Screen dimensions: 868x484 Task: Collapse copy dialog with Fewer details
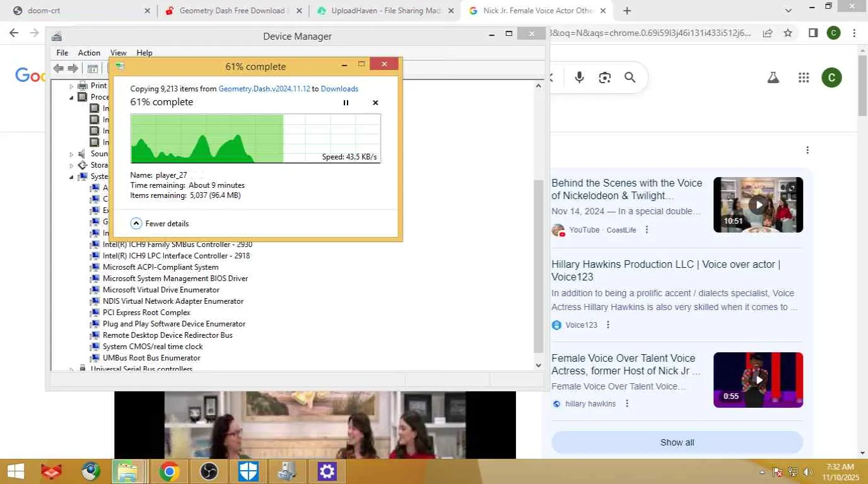click(160, 223)
